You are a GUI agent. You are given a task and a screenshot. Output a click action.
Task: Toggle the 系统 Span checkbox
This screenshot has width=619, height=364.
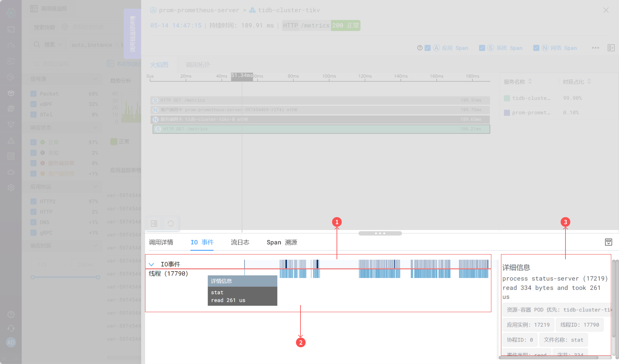pos(482,48)
